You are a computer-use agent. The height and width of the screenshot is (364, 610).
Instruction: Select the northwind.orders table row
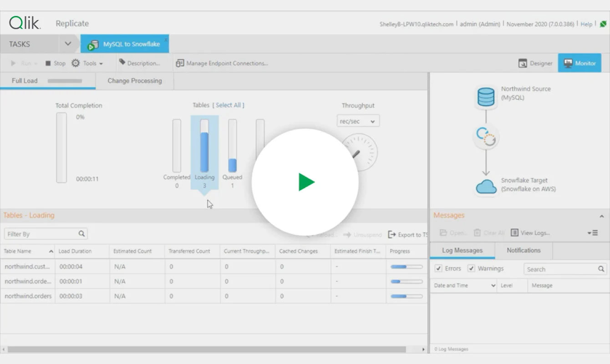click(213, 296)
